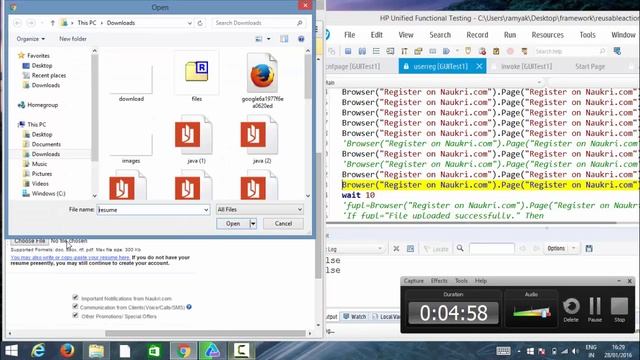Viewport: 640px width, 360px height.
Task: Open the View menu in UFT
Action: pos(406,35)
